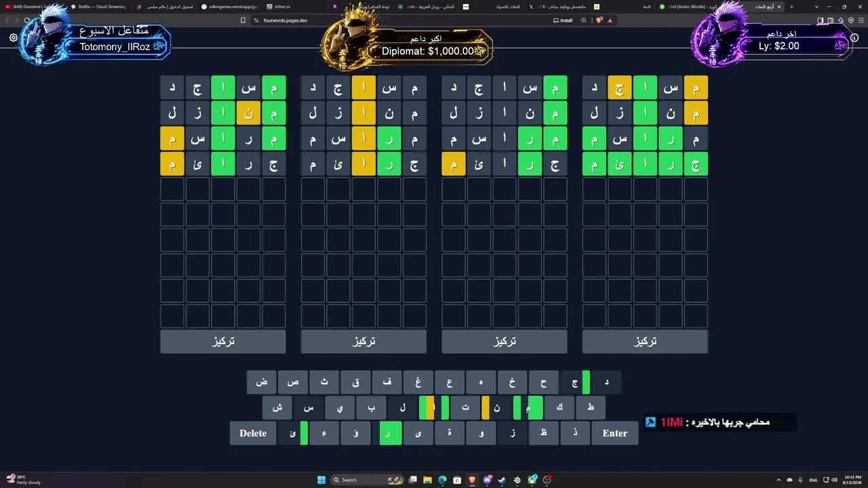Tap the ت key on the keyboard
The width and height of the screenshot is (868, 488).
coord(465,408)
